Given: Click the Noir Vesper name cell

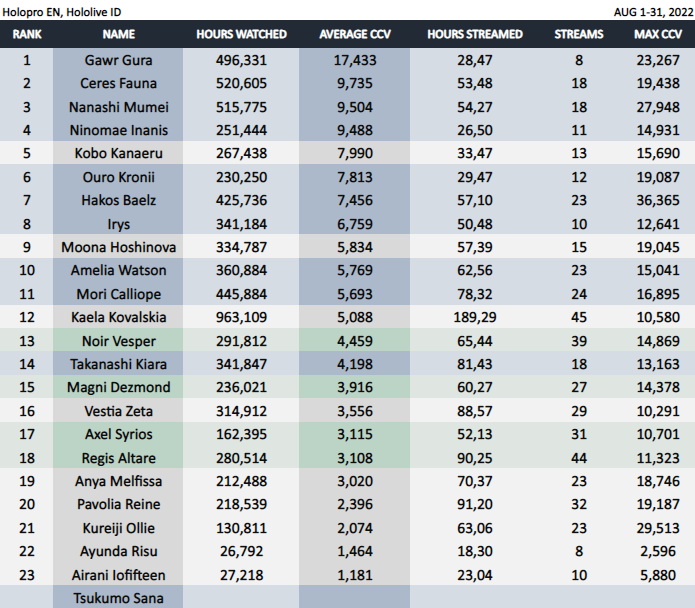Looking at the screenshot, I should [118, 341].
